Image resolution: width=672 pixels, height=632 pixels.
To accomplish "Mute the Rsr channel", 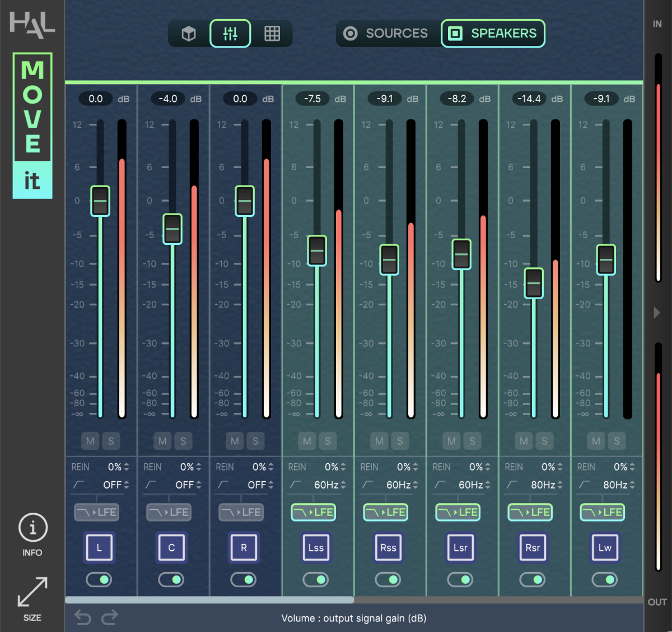I will (x=524, y=441).
